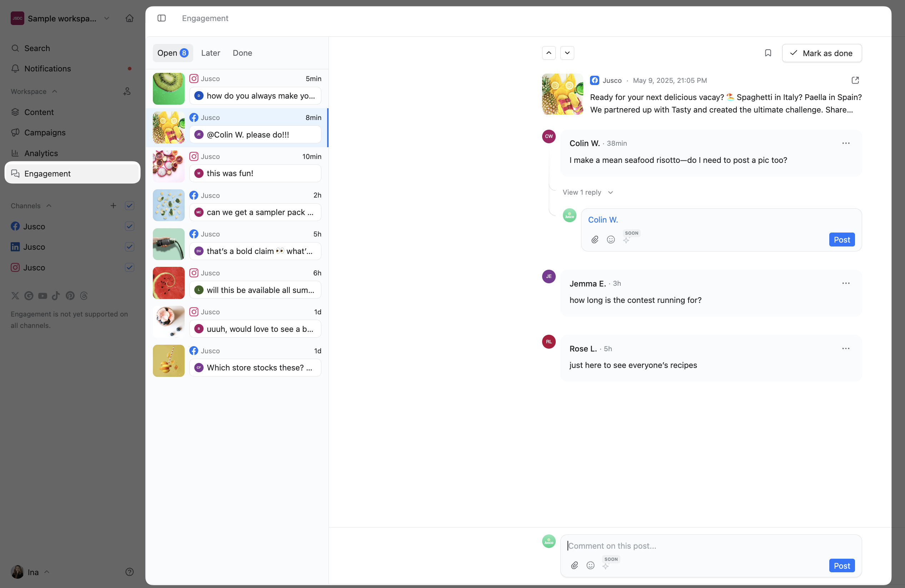Click the home icon beside workspace name
The height and width of the screenshot is (588, 905).
[129, 18]
